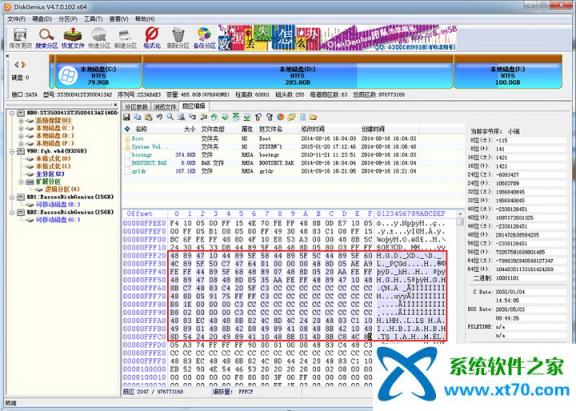Select 可移动磁盘(H:) in the disk tree
The image size is (576, 411).
click(x=58, y=204)
